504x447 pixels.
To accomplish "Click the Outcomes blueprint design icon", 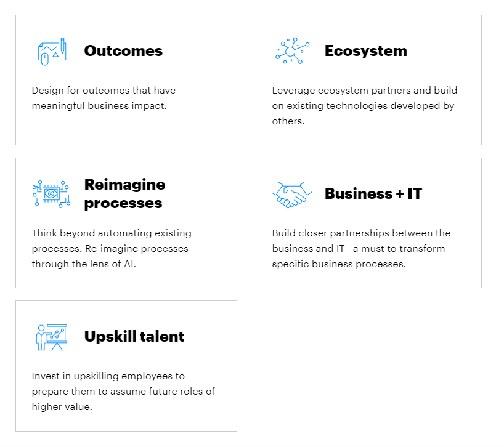I will pos(52,51).
